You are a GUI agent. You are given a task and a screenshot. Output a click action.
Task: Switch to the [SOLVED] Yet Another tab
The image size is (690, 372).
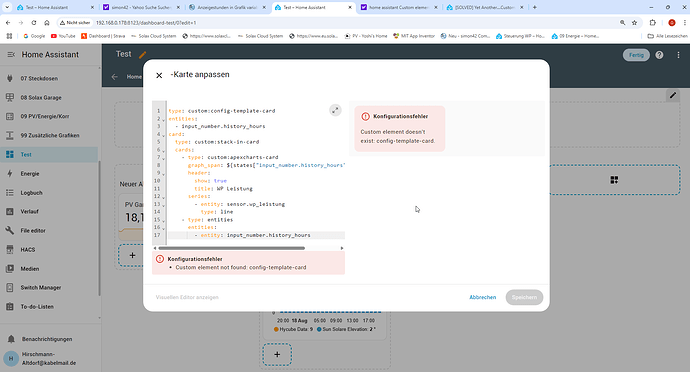click(485, 7)
